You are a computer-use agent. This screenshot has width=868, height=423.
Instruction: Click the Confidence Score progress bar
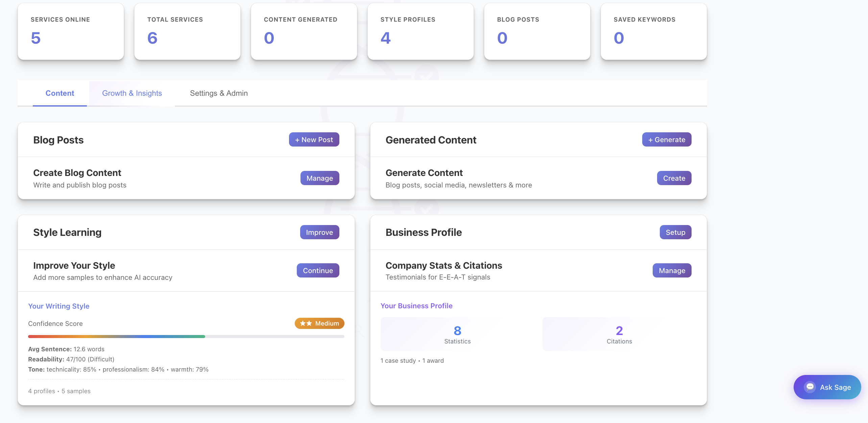coord(186,336)
